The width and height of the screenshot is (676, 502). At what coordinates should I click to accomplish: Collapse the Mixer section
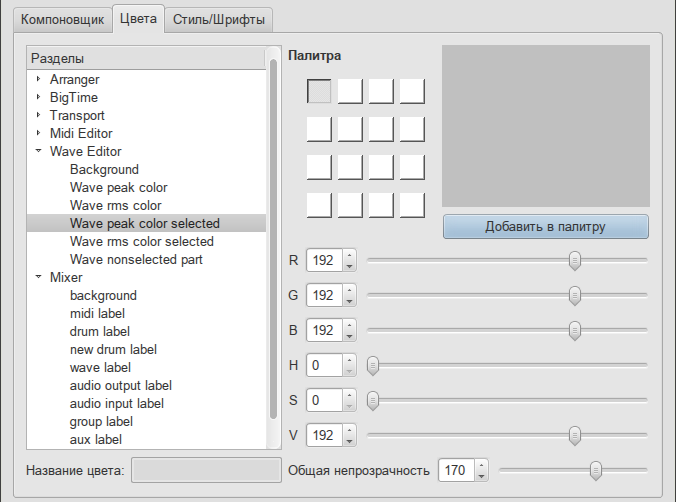pos(38,277)
